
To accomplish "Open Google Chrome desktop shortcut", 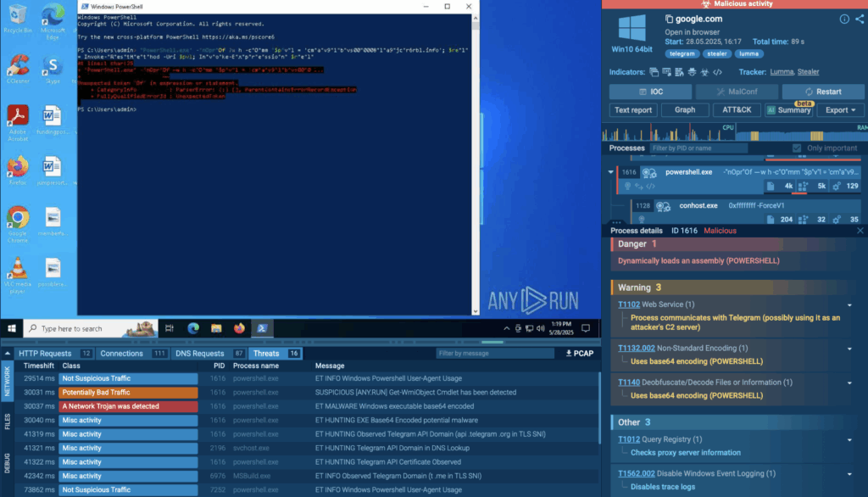I will click(18, 225).
